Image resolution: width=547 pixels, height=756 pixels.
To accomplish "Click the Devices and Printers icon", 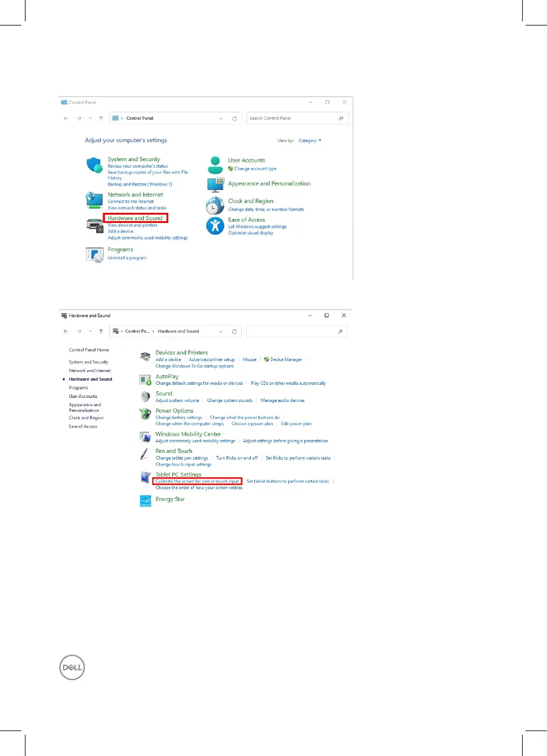I will 145,356.
